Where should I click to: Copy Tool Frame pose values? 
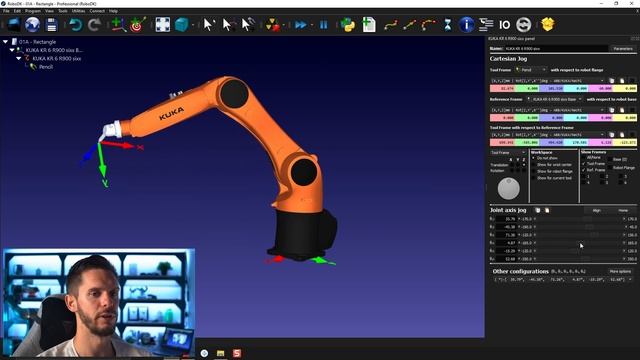(611, 81)
